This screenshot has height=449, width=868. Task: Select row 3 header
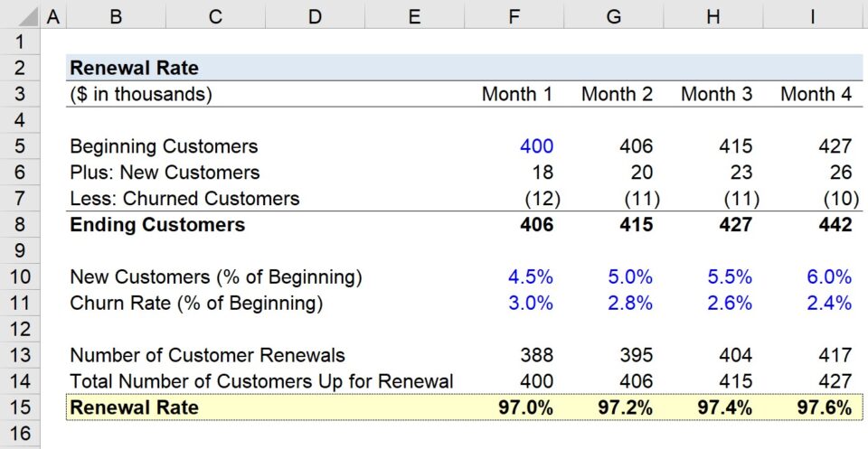[x=21, y=94]
